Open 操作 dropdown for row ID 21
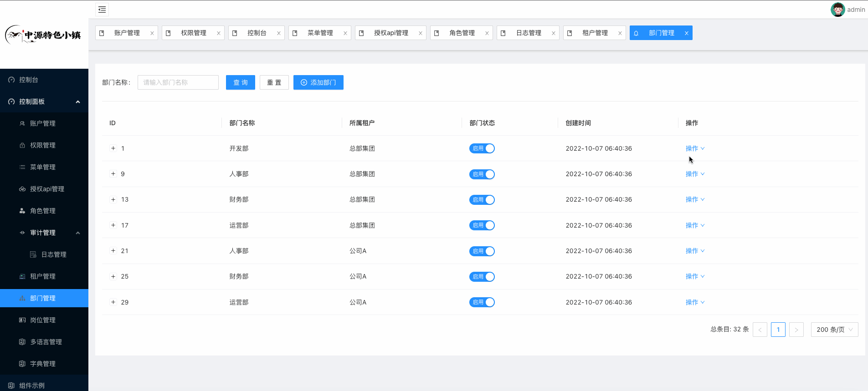This screenshot has height=391, width=868. coord(695,251)
